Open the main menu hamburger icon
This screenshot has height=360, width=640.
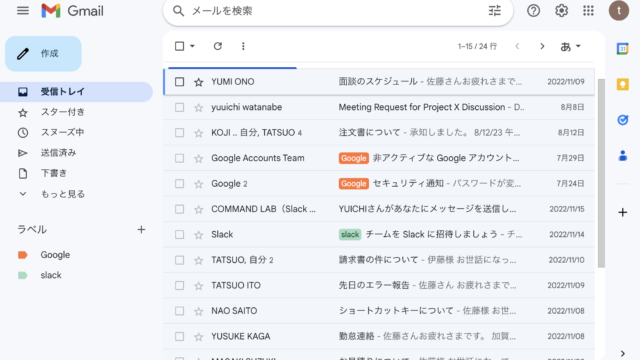point(23,11)
